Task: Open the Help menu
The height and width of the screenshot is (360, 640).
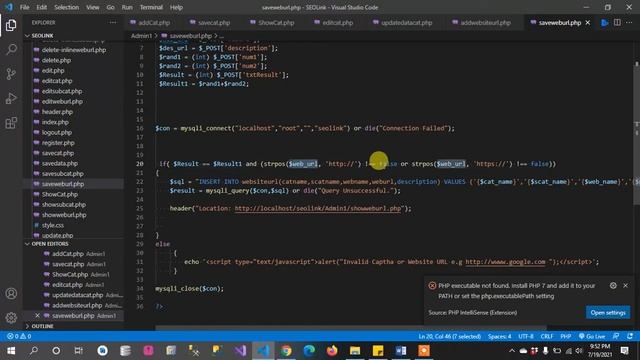Action: 176,7
